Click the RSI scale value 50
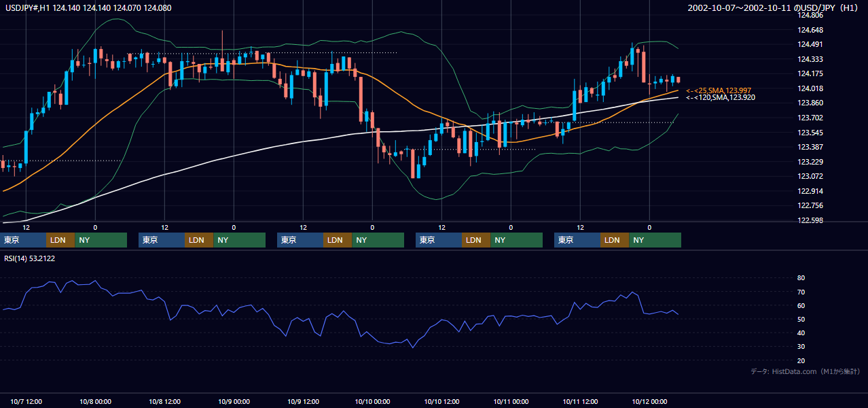Image resolution: width=868 pixels, height=408 pixels. coord(801,319)
